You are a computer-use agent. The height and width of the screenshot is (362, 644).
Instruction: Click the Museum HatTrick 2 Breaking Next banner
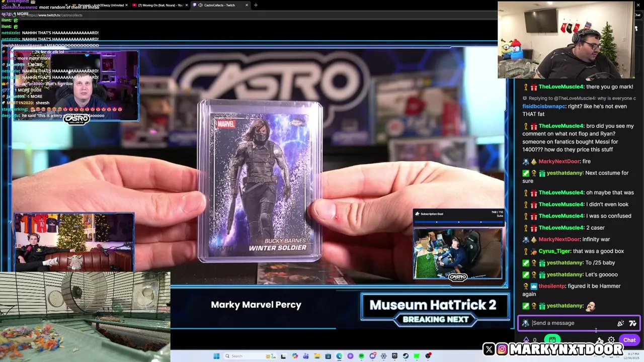[x=435, y=309]
